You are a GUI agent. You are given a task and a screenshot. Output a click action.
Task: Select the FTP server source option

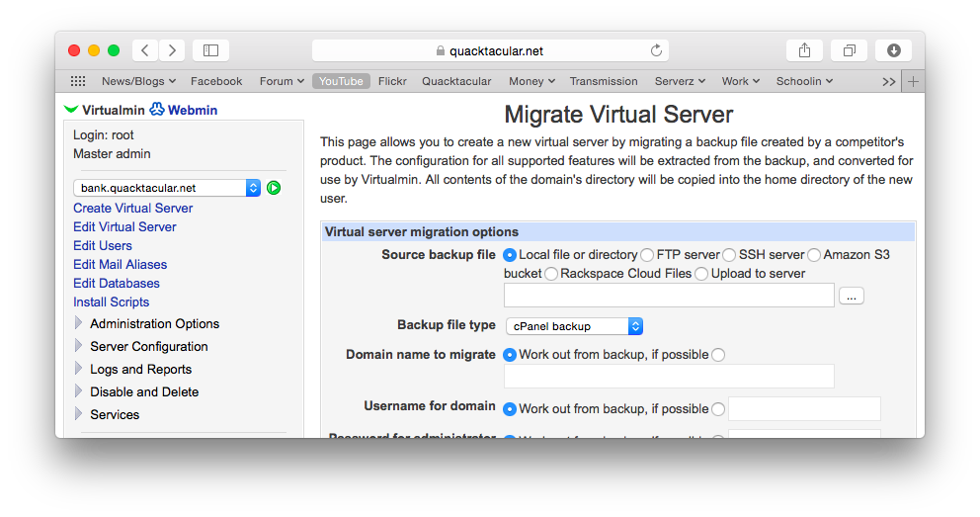647,255
